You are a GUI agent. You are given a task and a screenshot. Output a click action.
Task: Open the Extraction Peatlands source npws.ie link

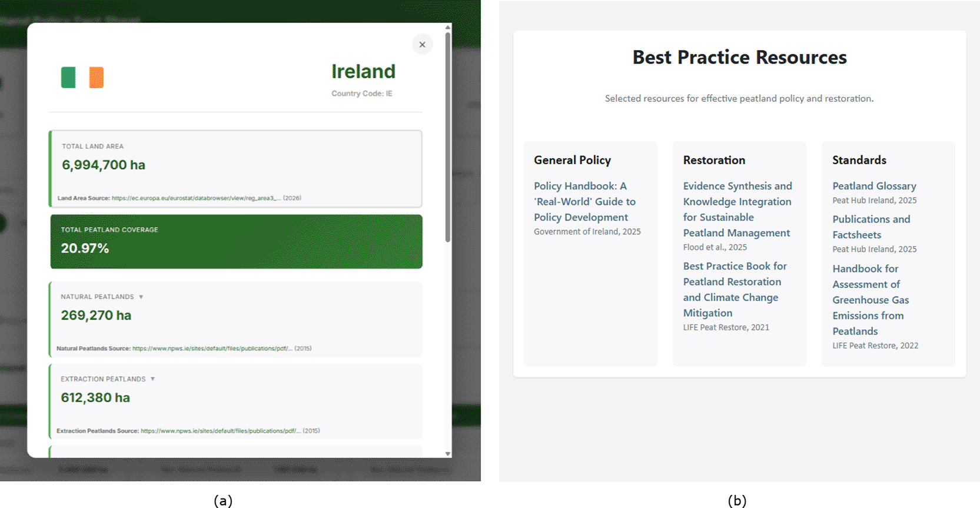pos(220,431)
